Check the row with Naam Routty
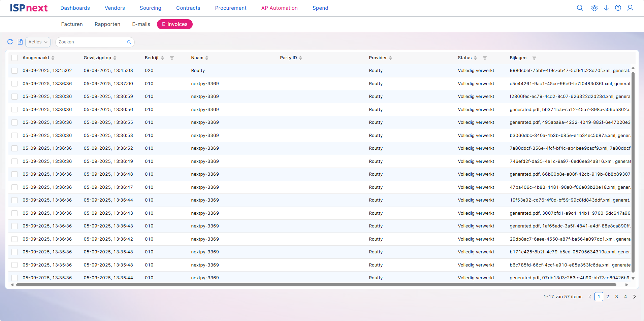 pyautogui.click(x=14, y=71)
